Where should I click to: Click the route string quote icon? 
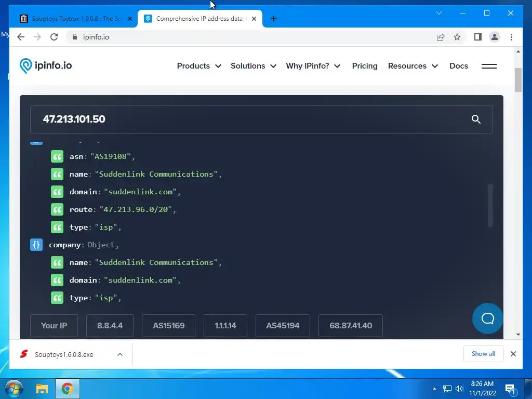click(x=57, y=209)
